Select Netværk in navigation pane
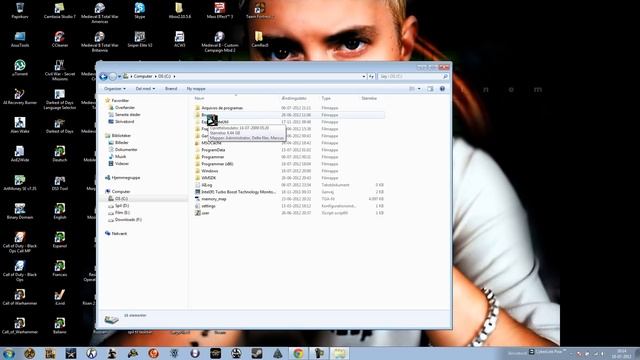 click(x=119, y=233)
